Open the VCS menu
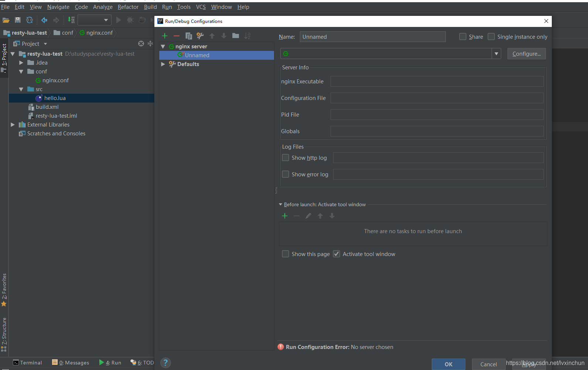The image size is (588, 370). click(201, 7)
